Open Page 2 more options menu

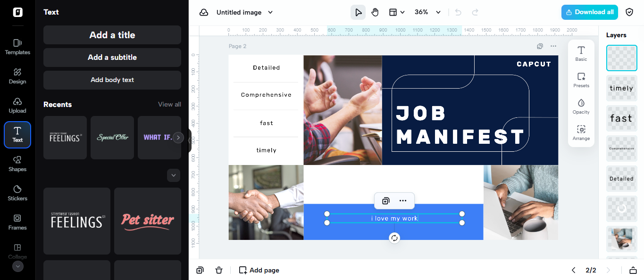click(x=553, y=46)
